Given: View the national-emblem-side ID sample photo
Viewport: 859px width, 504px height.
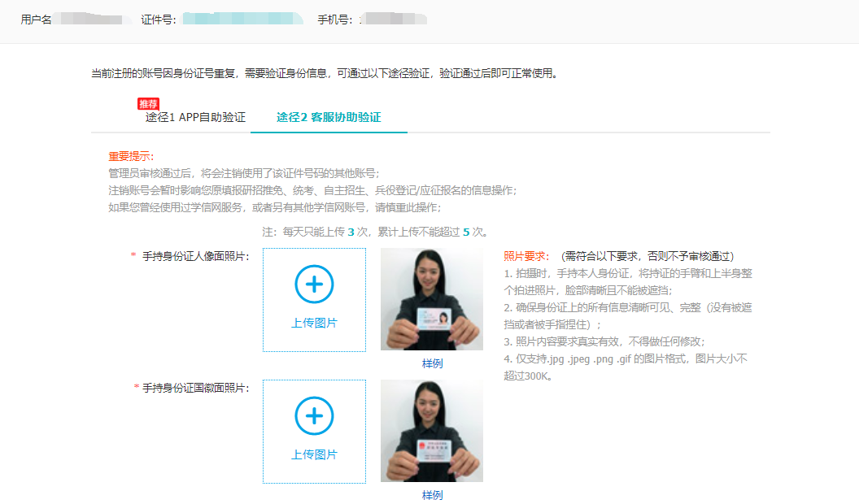Looking at the screenshot, I should pyautogui.click(x=431, y=431).
